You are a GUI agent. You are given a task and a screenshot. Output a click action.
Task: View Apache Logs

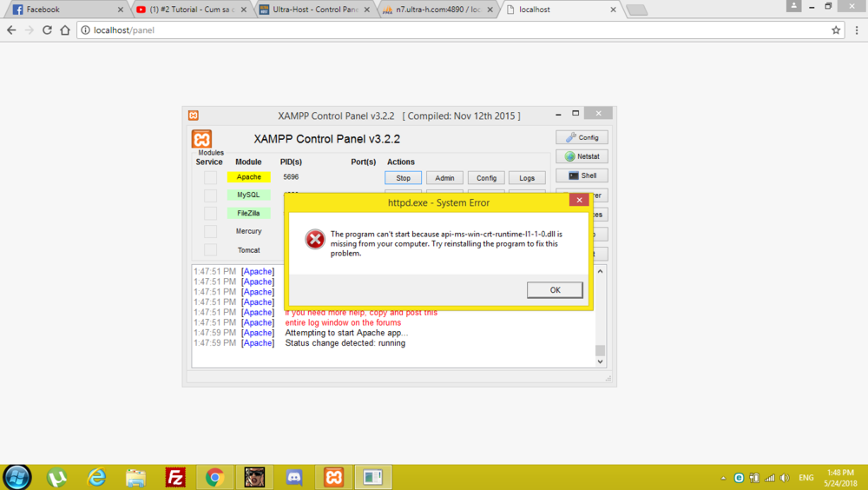pyautogui.click(x=527, y=178)
